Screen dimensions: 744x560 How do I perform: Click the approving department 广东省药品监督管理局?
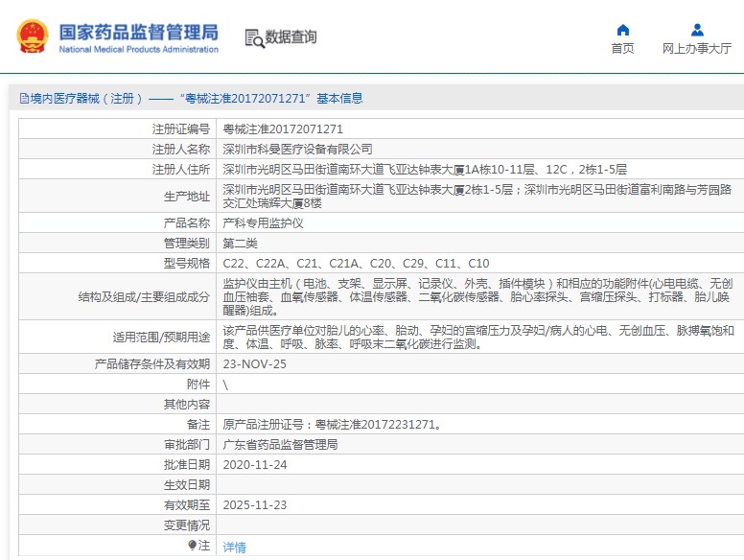pos(280,445)
